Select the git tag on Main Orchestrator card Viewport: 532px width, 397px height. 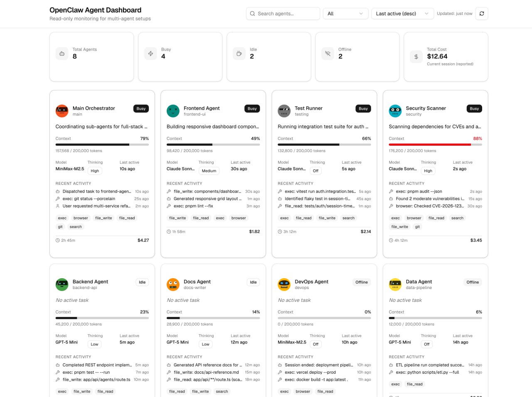(x=60, y=226)
